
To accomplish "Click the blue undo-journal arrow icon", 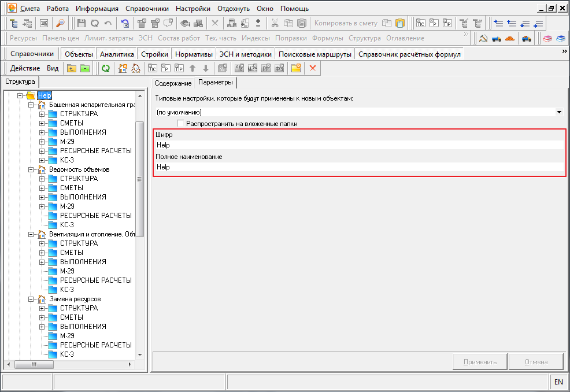I will pos(125,23).
